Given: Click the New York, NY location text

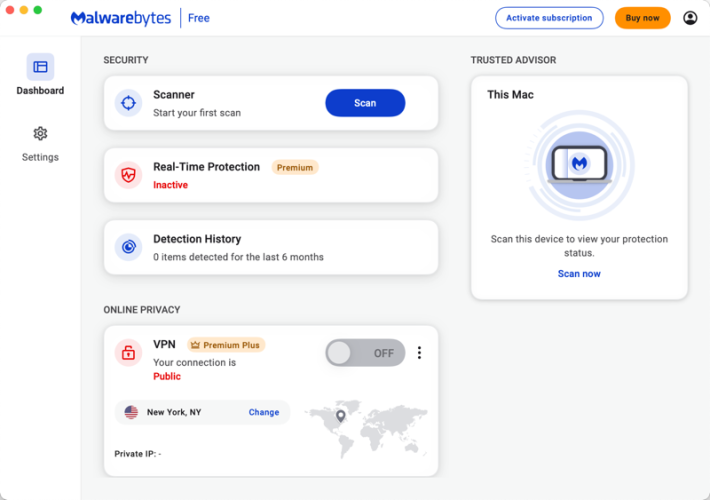Looking at the screenshot, I should [x=174, y=412].
